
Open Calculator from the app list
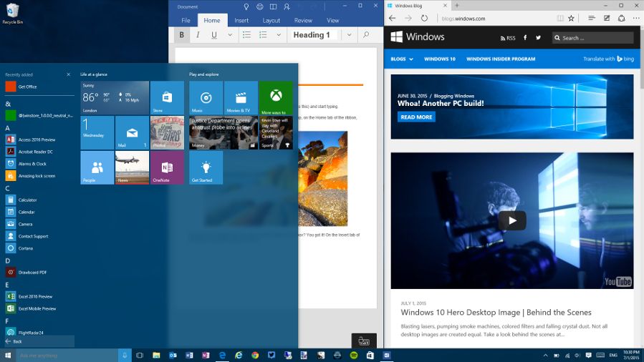point(27,200)
